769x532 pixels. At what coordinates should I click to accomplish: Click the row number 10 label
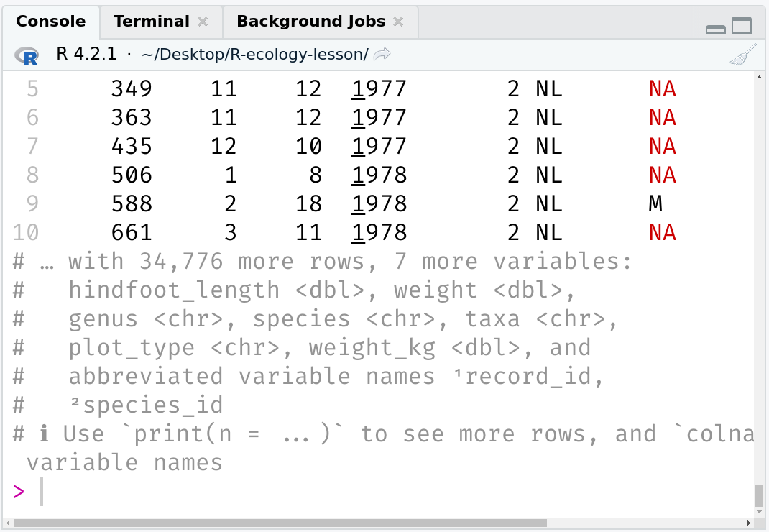point(26,233)
